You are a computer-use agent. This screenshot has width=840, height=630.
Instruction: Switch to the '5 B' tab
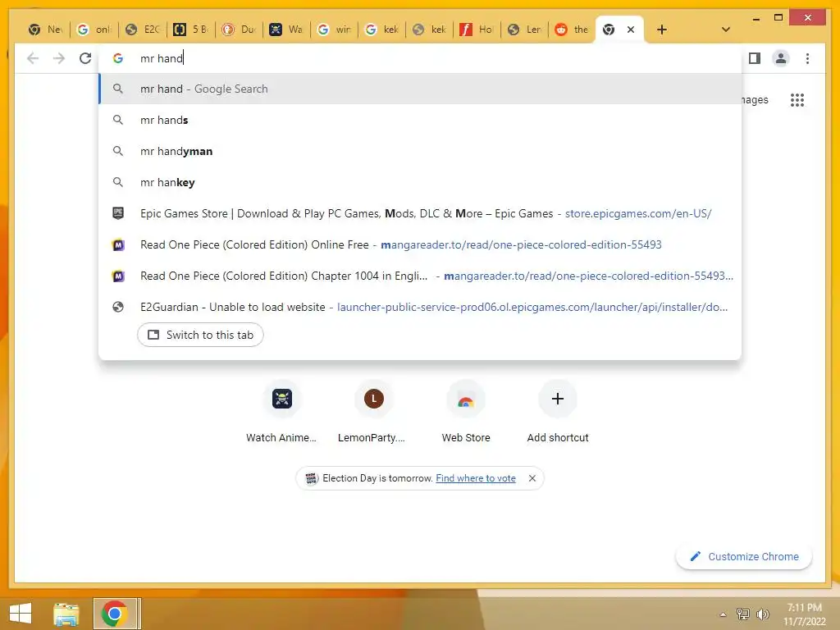tap(190, 30)
